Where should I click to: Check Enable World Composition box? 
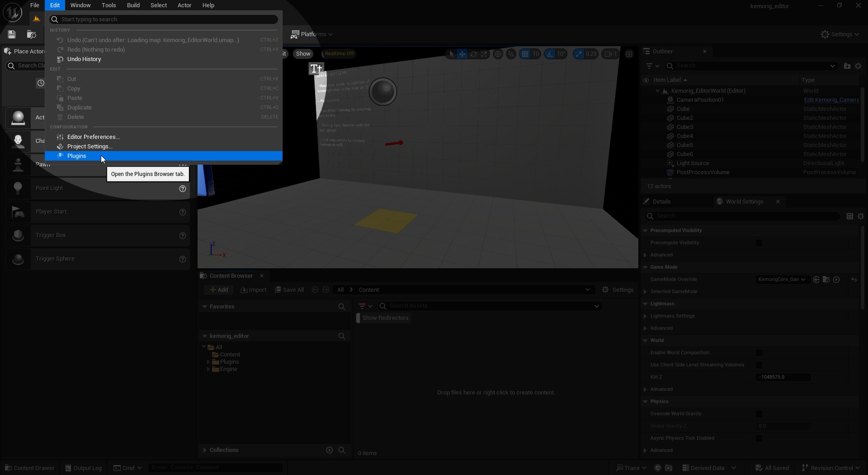pos(759,353)
